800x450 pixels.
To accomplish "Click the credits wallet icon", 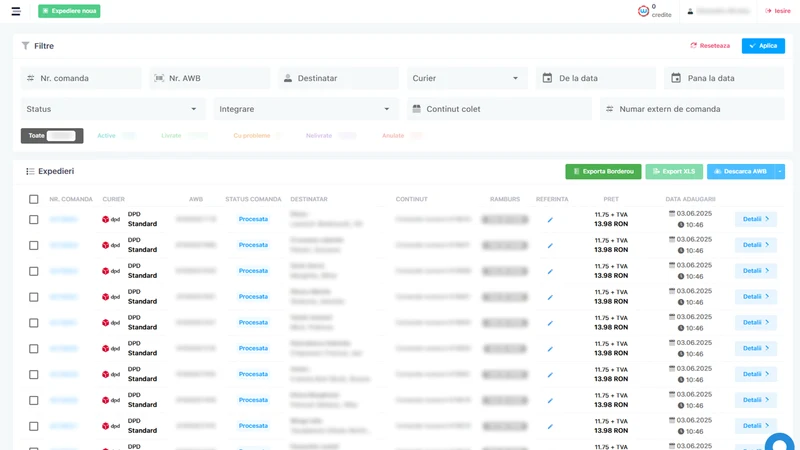I will pos(643,11).
